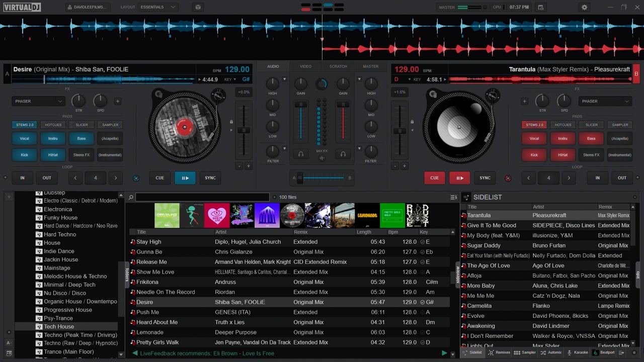This screenshot has width=644, height=362.
Task: Open deck A PHASER effect dropdown
Action: coord(38,101)
